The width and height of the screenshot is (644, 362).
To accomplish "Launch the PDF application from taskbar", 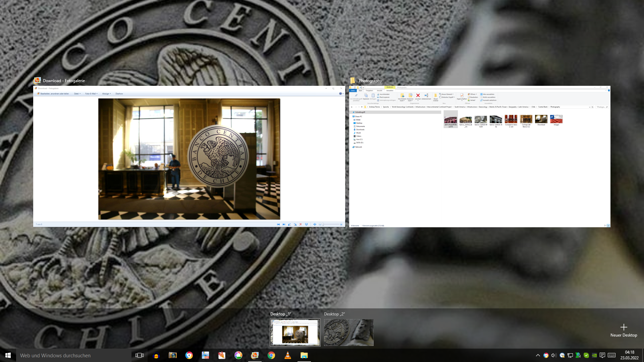I will tap(205, 355).
